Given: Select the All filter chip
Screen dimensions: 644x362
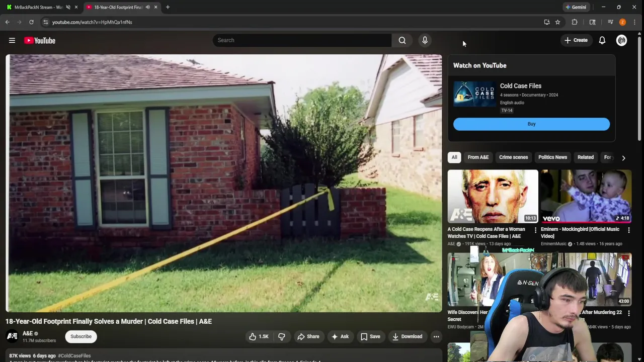Looking at the screenshot, I should 454,157.
